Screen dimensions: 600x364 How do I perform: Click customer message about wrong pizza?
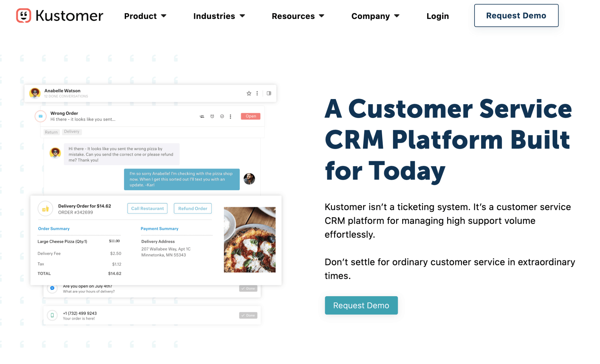(122, 154)
